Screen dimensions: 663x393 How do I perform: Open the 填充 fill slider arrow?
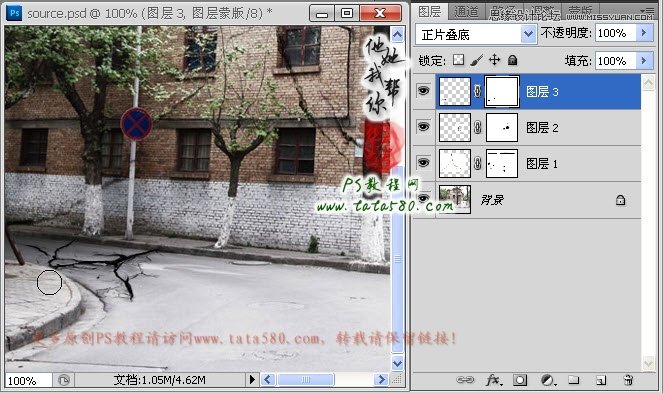[x=644, y=60]
